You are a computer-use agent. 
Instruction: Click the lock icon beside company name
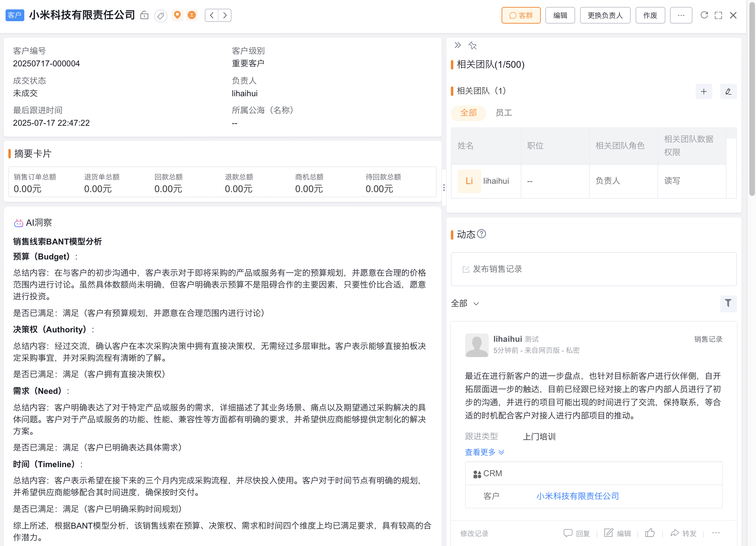(x=144, y=15)
